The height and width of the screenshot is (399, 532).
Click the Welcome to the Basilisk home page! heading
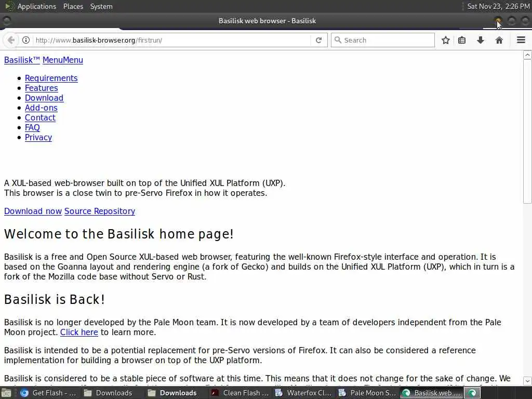click(x=119, y=234)
